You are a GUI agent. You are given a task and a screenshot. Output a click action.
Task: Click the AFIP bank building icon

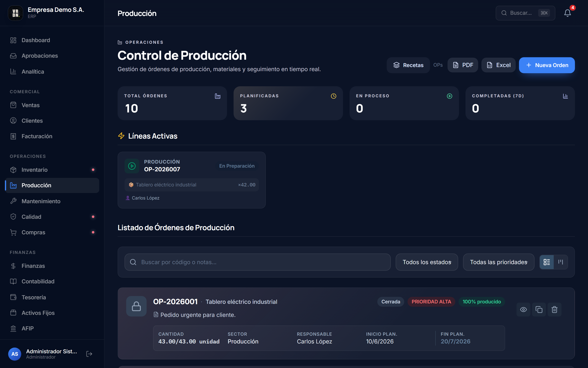(13, 329)
